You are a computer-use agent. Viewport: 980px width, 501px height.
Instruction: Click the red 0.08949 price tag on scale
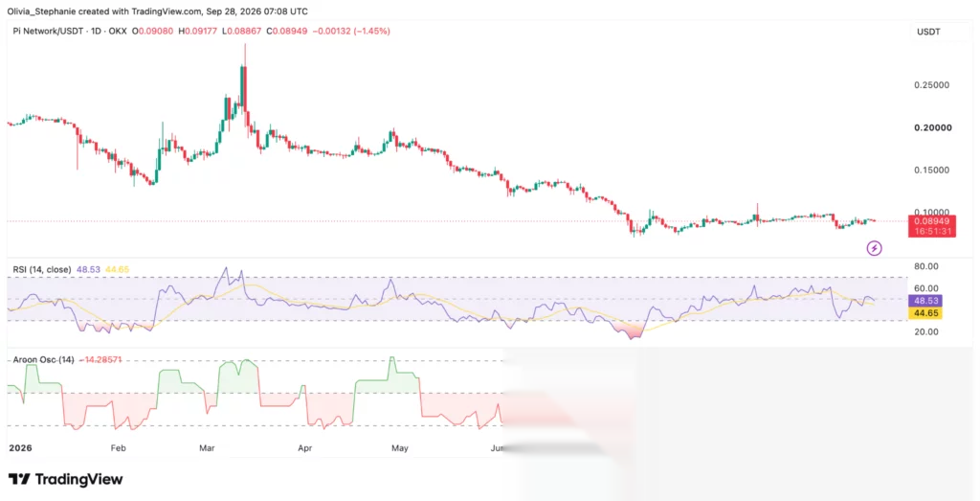pyautogui.click(x=932, y=220)
